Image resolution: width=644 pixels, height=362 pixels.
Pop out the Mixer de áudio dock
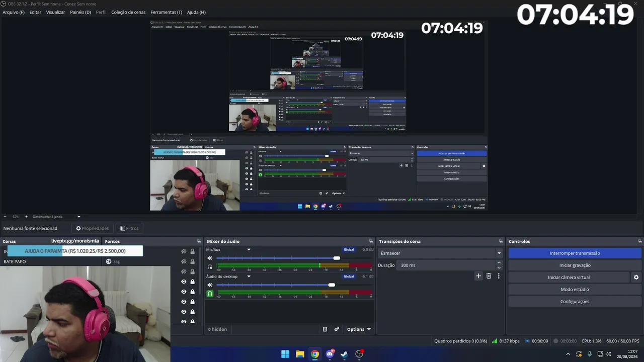tap(371, 241)
